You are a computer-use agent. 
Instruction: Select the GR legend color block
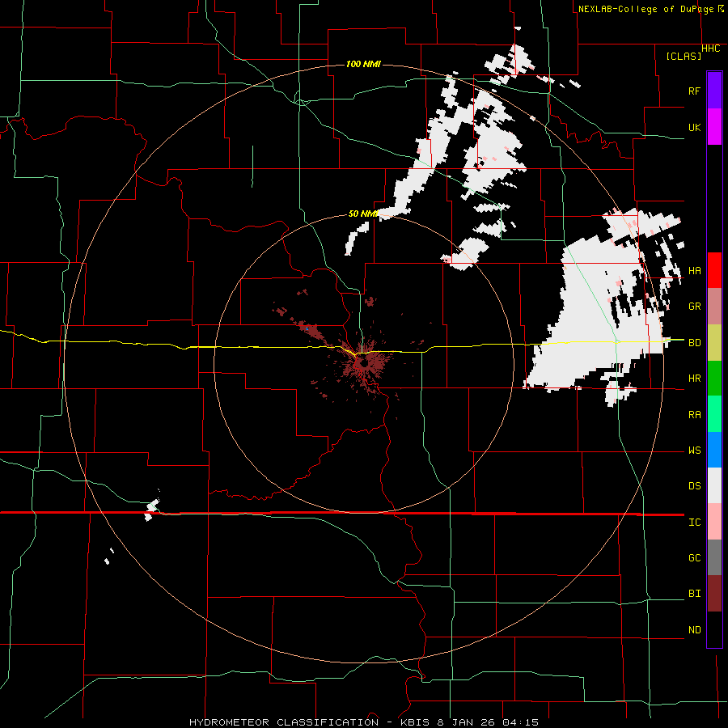(714, 307)
